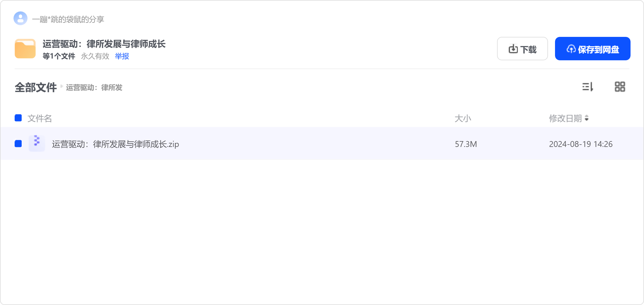Click the sharer's avatar icon
644x305 pixels.
point(20,18)
